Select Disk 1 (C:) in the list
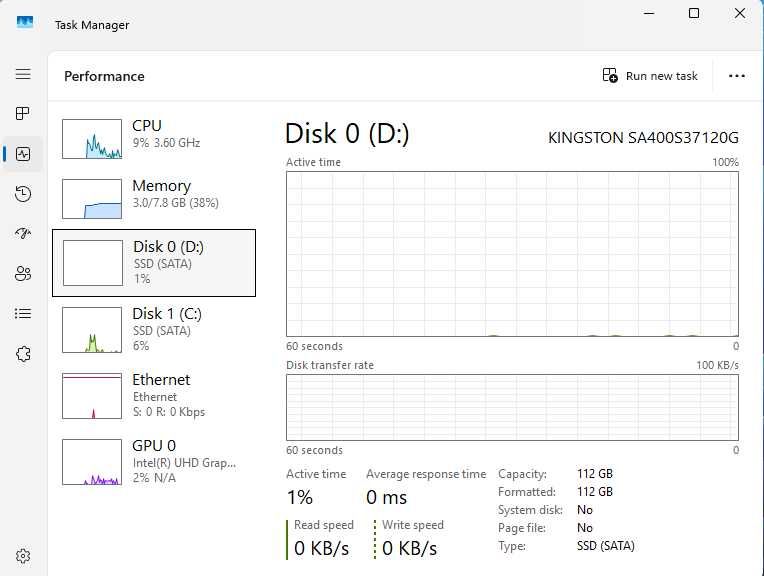764x576 pixels. point(154,329)
